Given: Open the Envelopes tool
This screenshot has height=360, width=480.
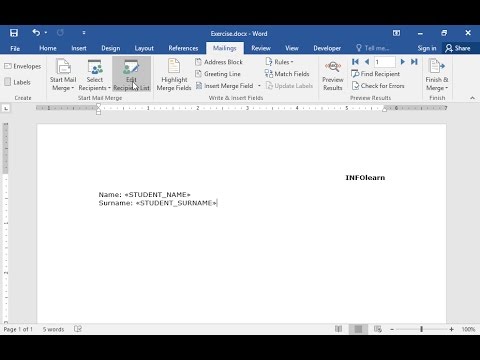Looking at the screenshot, I should point(23,66).
